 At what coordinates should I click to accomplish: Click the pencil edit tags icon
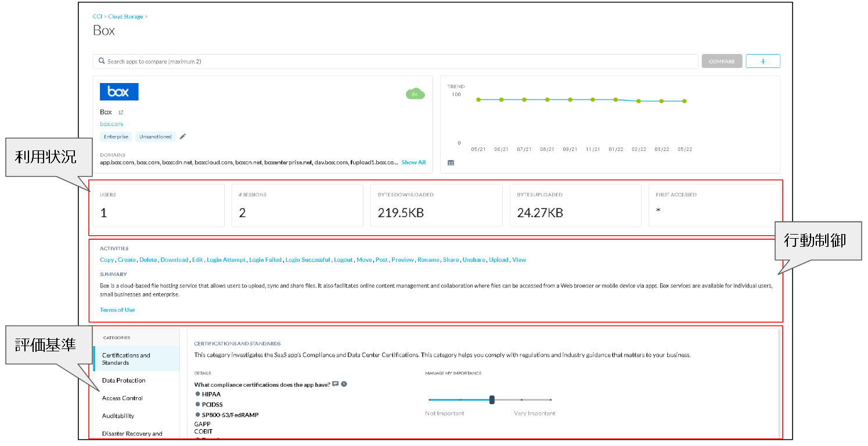click(x=183, y=136)
